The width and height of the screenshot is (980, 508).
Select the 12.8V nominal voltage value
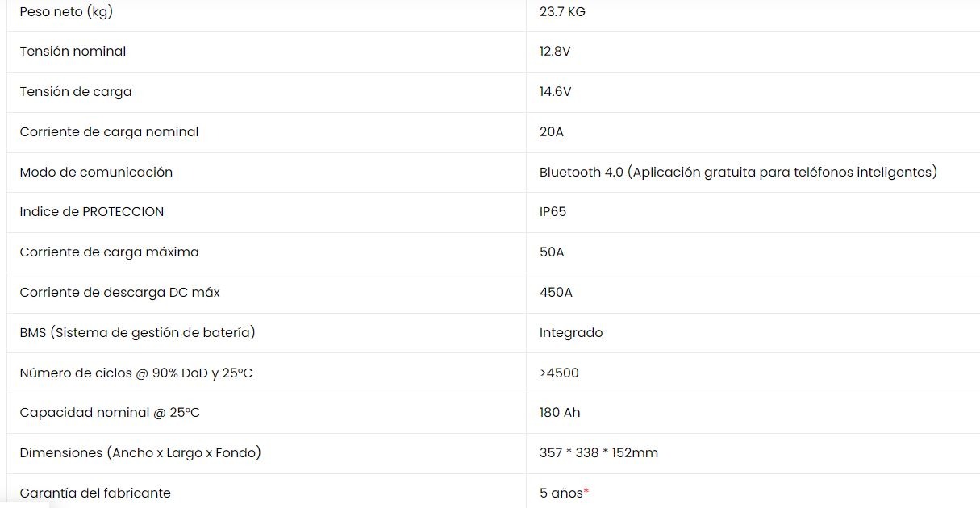click(x=555, y=52)
